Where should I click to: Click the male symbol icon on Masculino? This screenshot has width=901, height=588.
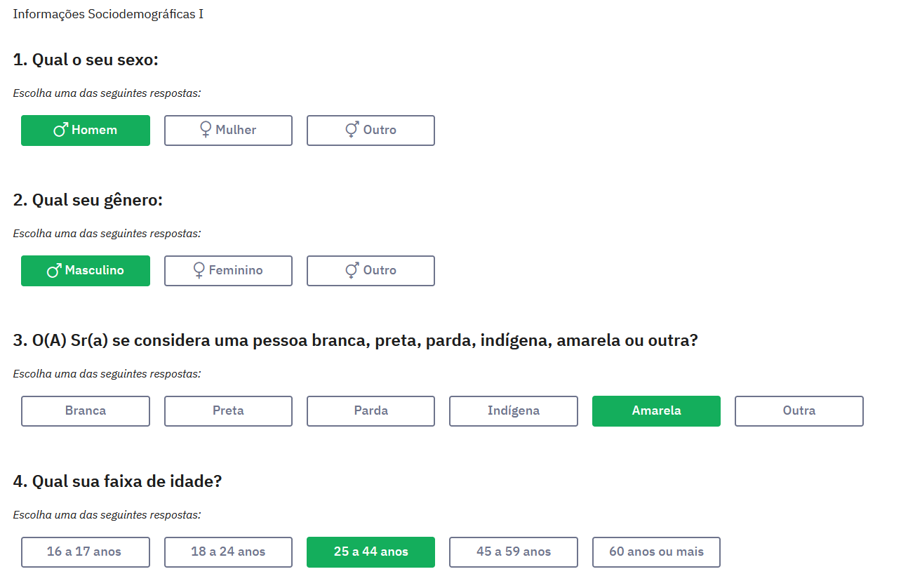55,271
